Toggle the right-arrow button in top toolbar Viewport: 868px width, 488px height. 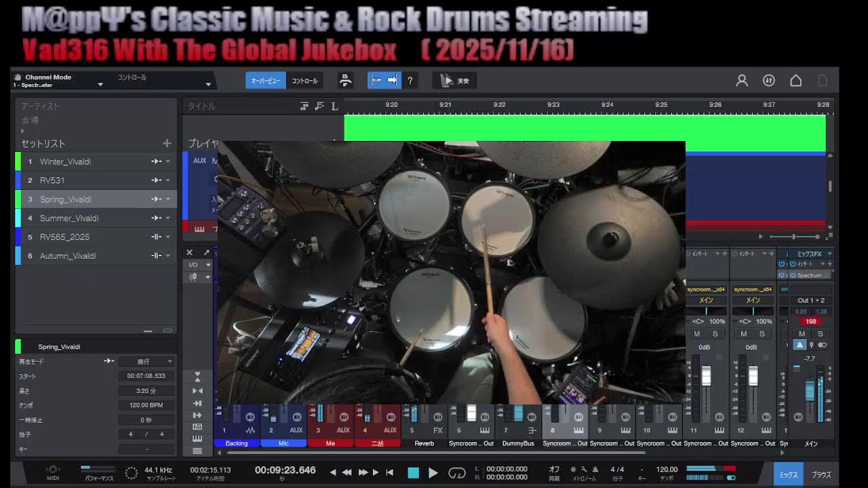pyautogui.click(x=393, y=81)
